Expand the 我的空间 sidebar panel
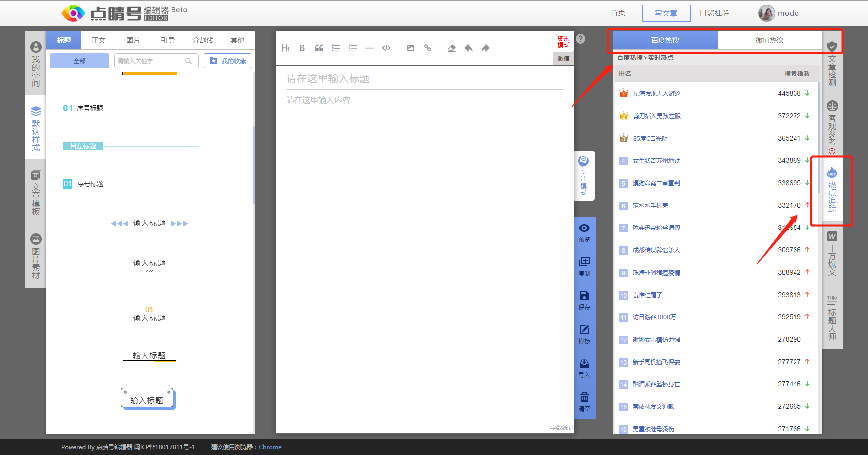The image size is (868, 455). (x=36, y=65)
